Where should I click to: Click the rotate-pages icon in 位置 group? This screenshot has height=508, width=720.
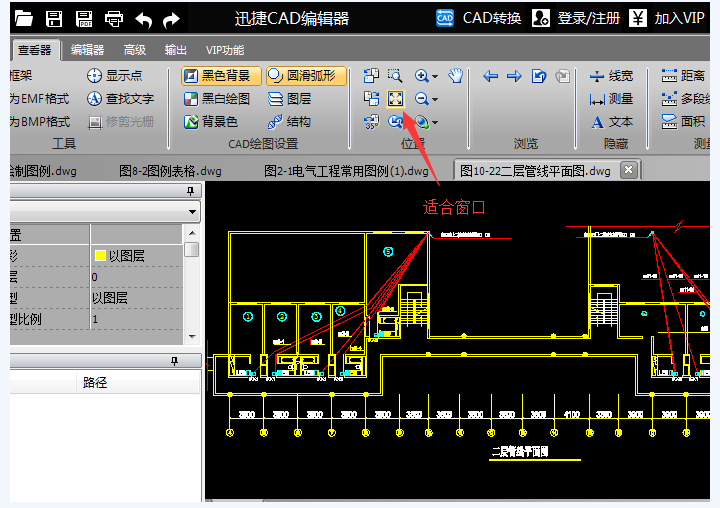click(371, 75)
